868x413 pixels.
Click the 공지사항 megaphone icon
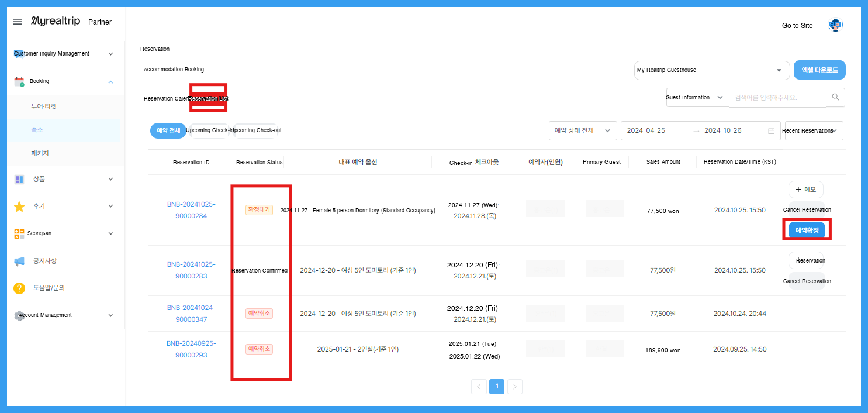click(x=19, y=261)
